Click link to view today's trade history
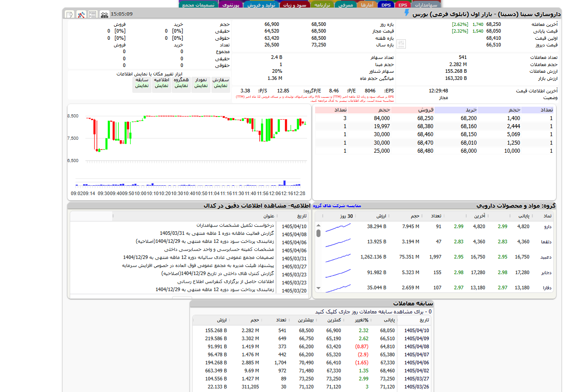This screenshot has width=569, height=392. pos(374,311)
